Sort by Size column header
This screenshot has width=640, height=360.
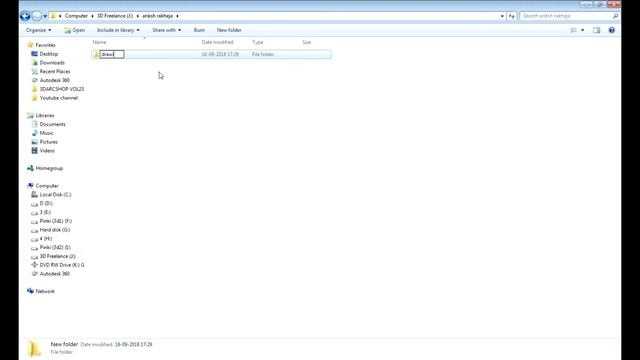[x=307, y=42]
